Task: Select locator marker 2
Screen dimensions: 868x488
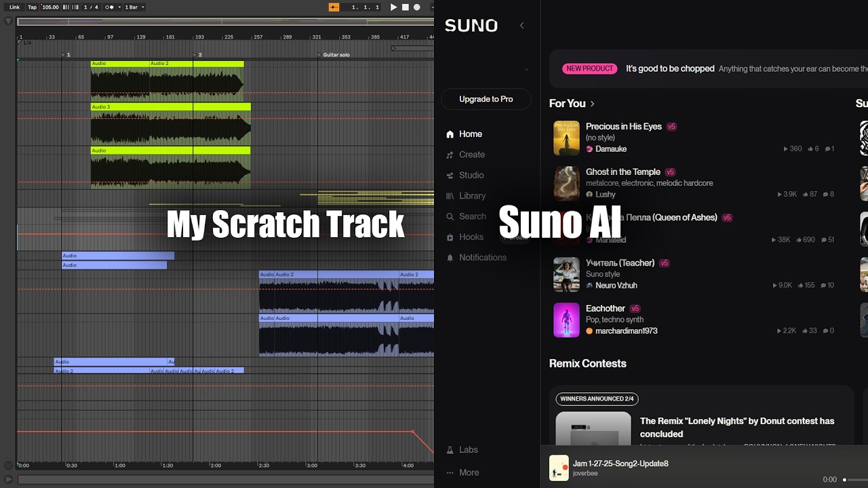Action: pyautogui.click(x=197, y=54)
